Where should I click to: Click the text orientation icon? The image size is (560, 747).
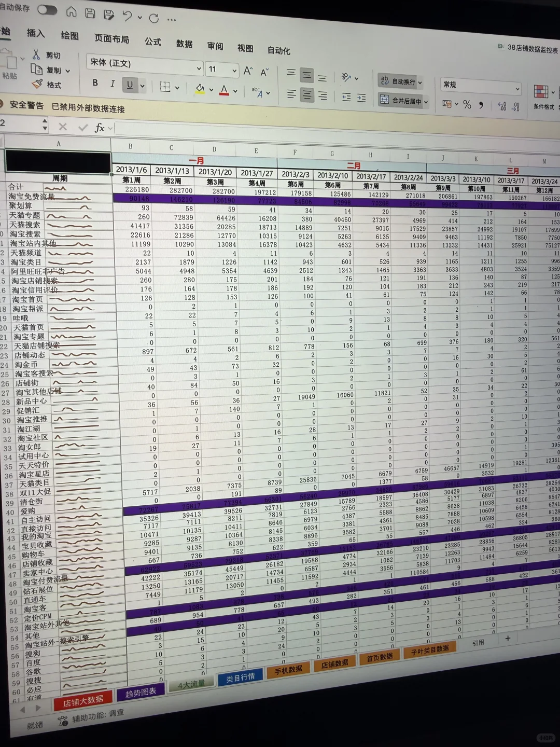coord(346,78)
